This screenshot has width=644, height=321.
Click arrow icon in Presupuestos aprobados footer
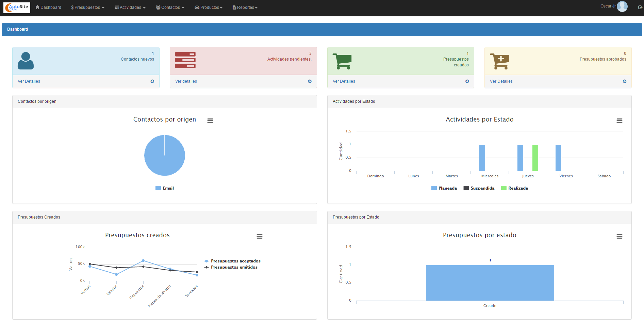click(625, 81)
